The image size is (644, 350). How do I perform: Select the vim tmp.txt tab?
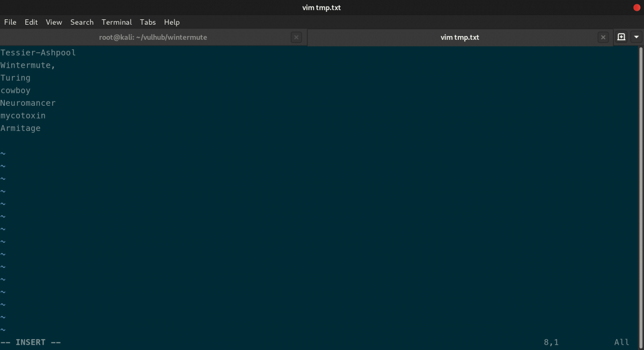(460, 37)
